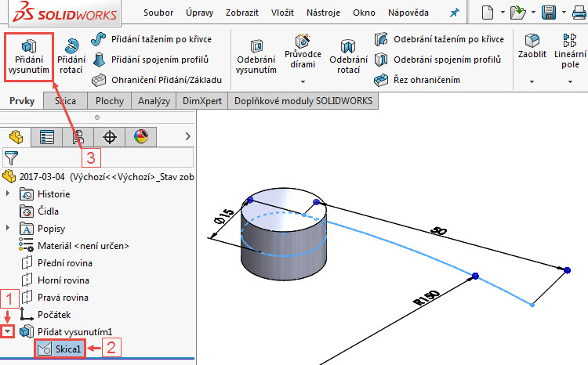Select the Historie folder item

click(45, 194)
